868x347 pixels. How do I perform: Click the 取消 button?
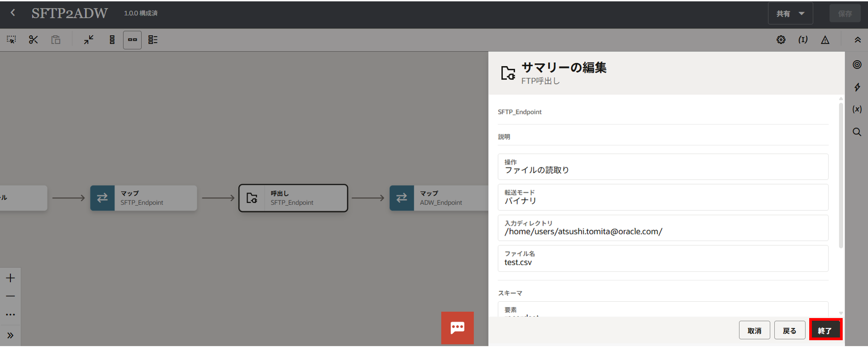click(754, 331)
